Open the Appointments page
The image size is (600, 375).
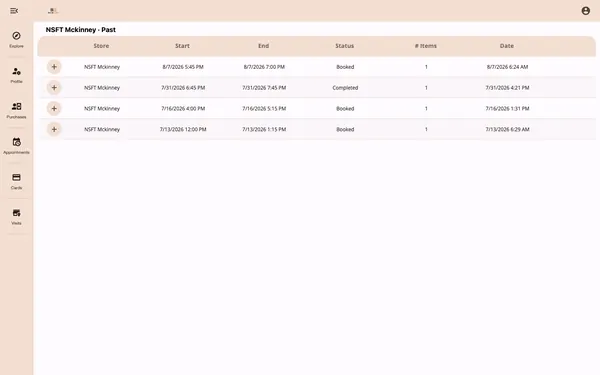16,146
